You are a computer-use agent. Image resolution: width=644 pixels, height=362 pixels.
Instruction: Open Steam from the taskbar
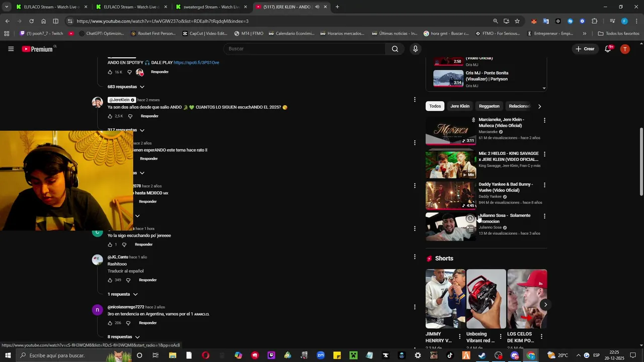tap(482, 355)
